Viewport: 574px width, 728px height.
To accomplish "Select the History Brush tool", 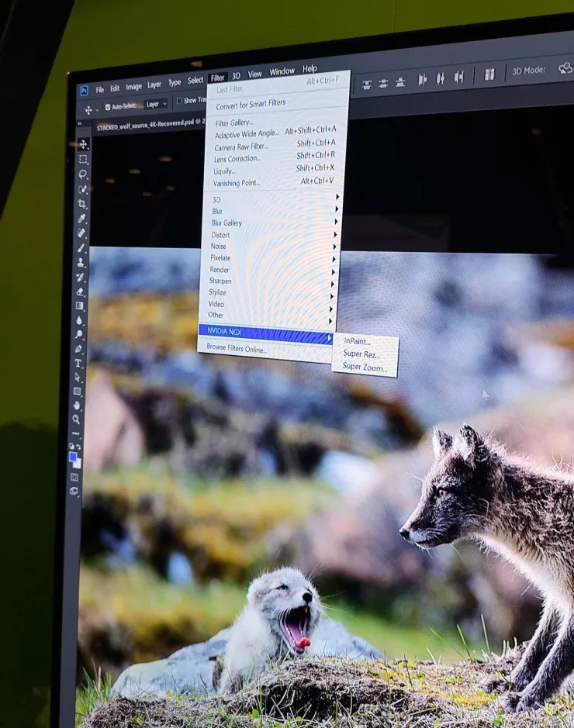I will [x=81, y=278].
